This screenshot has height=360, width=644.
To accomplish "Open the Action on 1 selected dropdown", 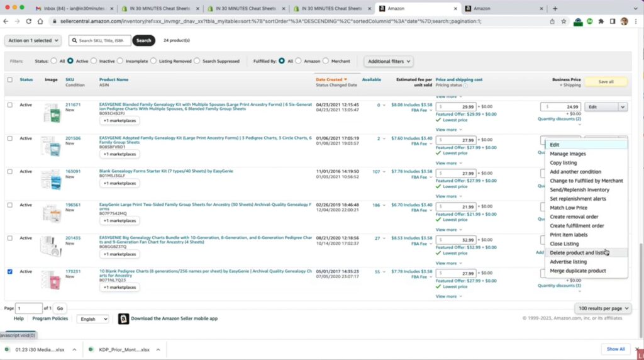I will [x=33, y=40].
